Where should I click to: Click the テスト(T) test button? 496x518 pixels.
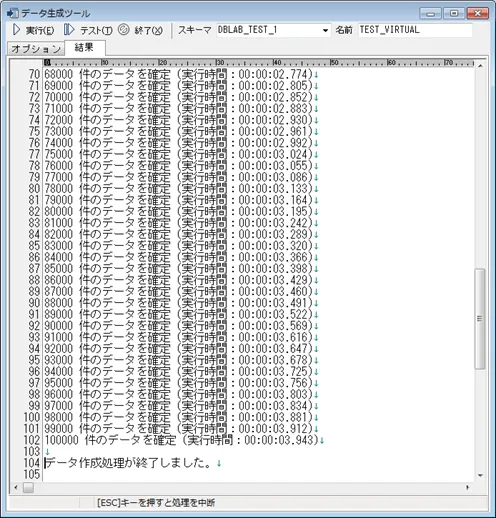(x=88, y=30)
